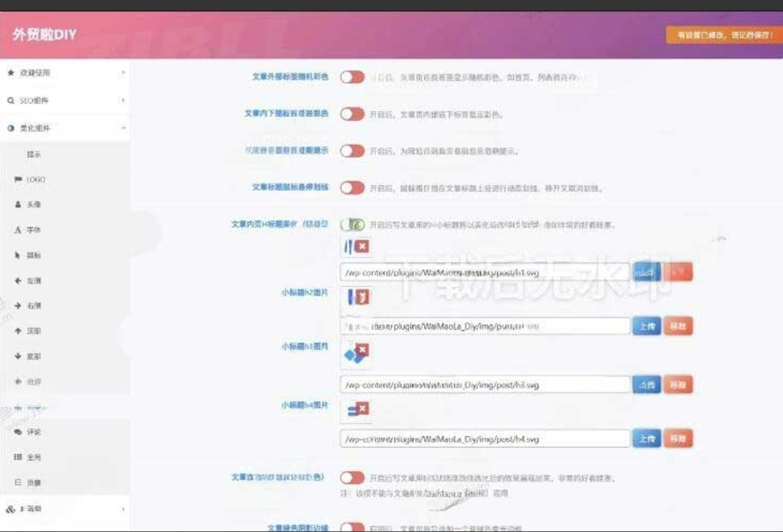Click the 小标题h2图片 label
Screen dimensions: 783x532
click(x=305, y=292)
